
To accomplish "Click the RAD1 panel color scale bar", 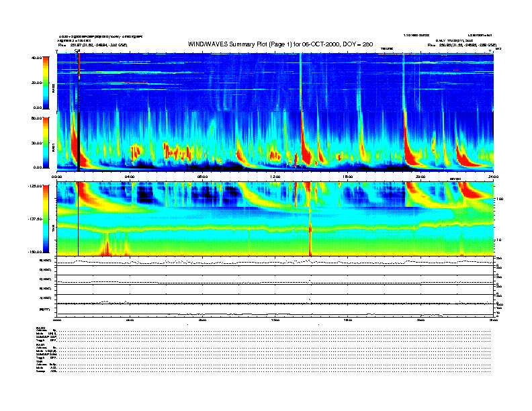I will 46,142.
